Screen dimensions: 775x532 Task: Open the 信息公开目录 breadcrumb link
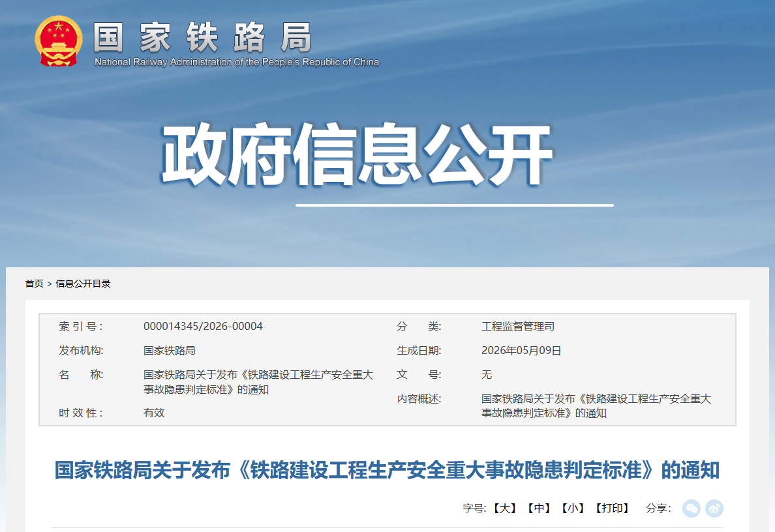pos(83,284)
